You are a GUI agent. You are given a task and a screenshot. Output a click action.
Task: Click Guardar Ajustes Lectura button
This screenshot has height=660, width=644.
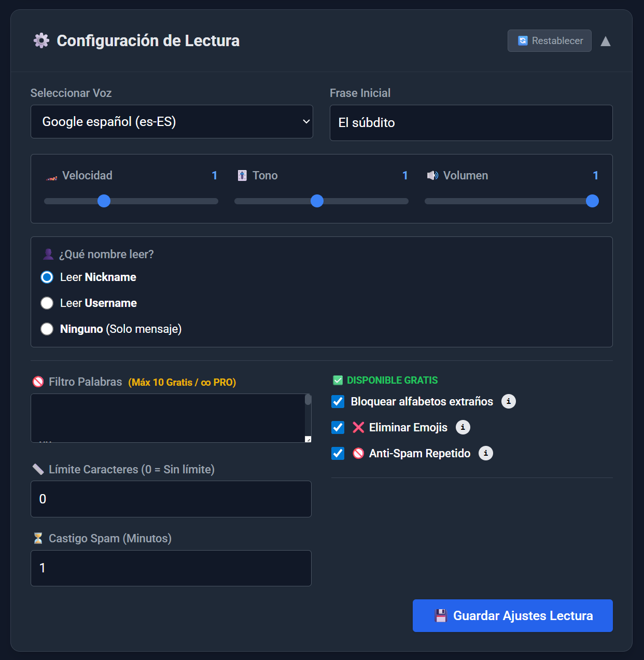pyautogui.click(x=512, y=615)
